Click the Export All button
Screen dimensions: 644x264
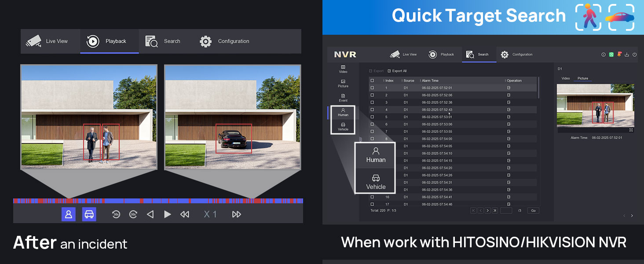[x=397, y=71]
